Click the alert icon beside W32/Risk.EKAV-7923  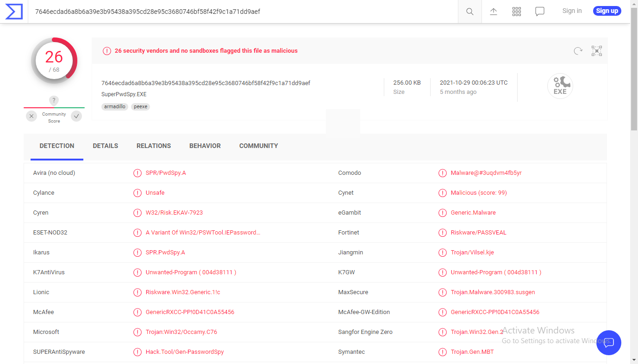point(138,213)
